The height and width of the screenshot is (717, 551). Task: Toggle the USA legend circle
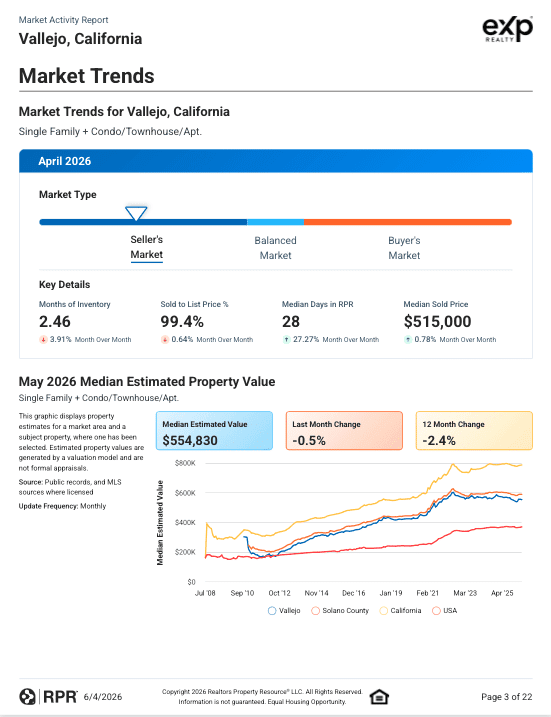436,610
